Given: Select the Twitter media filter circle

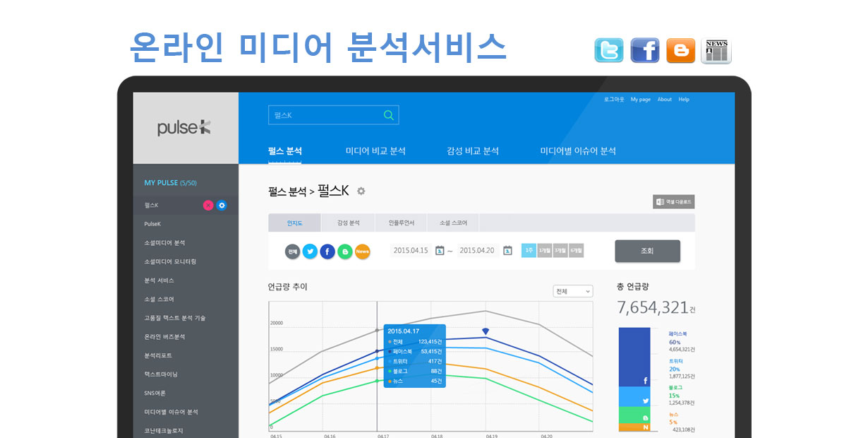Looking at the screenshot, I should click(x=310, y=251).
